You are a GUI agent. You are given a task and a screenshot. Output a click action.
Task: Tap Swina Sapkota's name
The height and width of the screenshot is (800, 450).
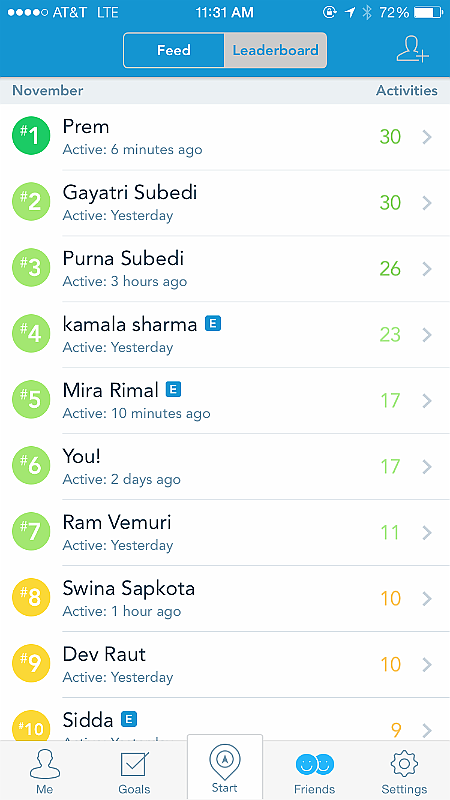(129, 589)
